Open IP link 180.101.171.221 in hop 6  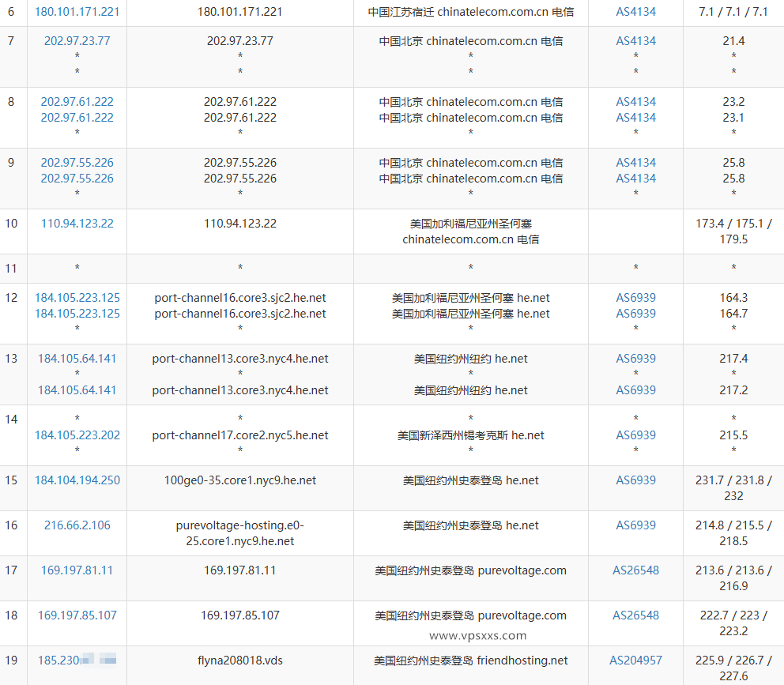pyautogui.click(x=77, y=12)
